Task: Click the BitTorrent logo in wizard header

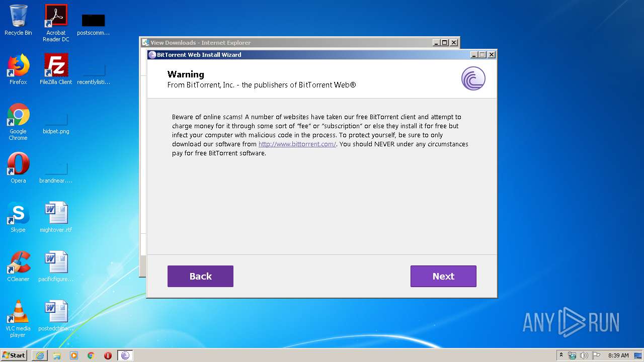Action: point(473,78)
